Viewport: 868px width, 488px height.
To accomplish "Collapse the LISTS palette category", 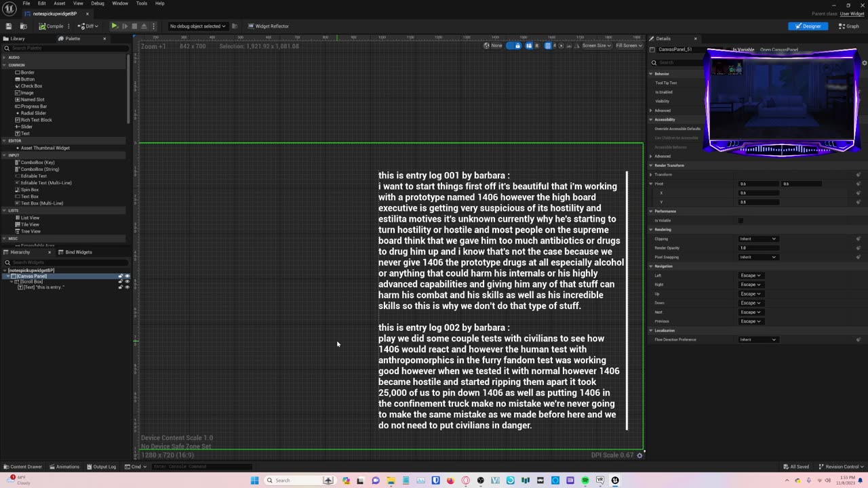I will [x=4, y=210].
